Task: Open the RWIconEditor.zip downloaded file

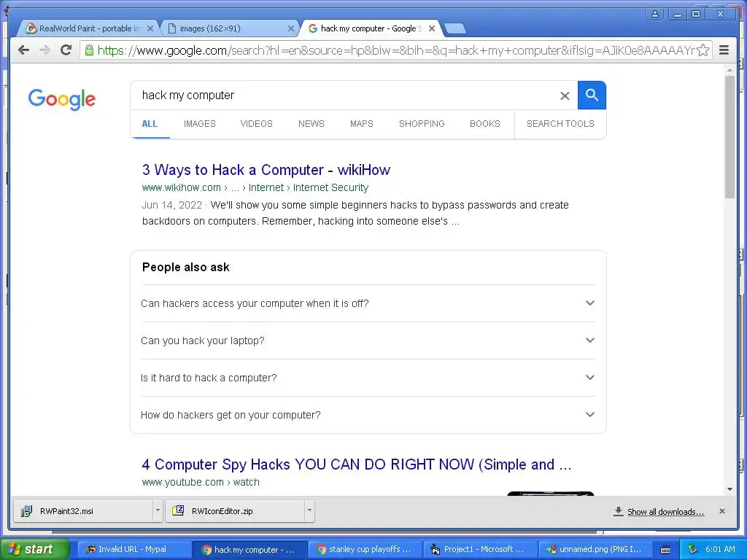Action: [x=235, y=511]
